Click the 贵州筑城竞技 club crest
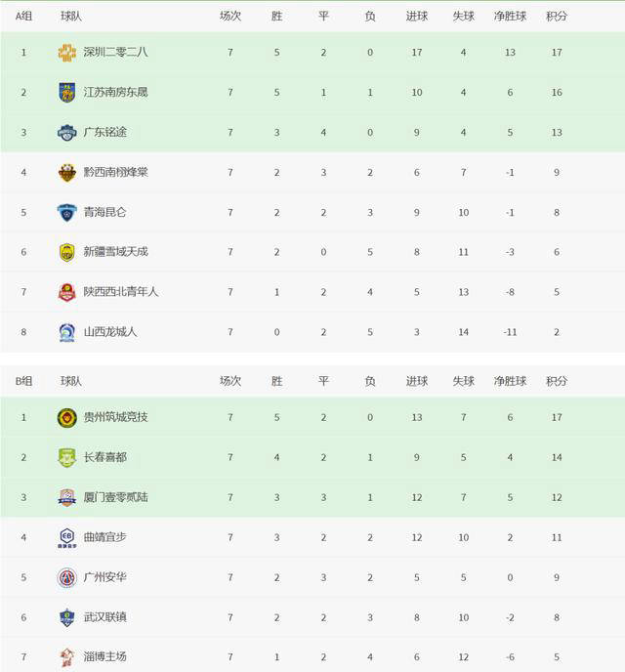Image resolution: width=625 pixels, height=672 pixels. (x=66, y=418)
